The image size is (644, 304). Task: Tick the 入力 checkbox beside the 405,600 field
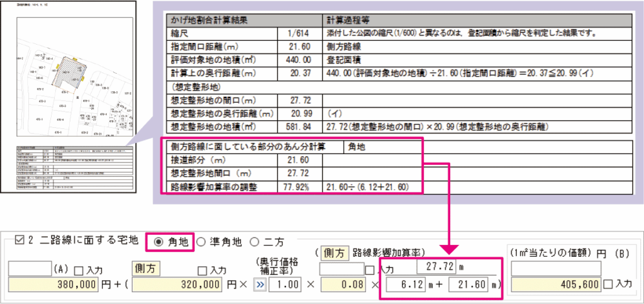click(x=608, y=284)
